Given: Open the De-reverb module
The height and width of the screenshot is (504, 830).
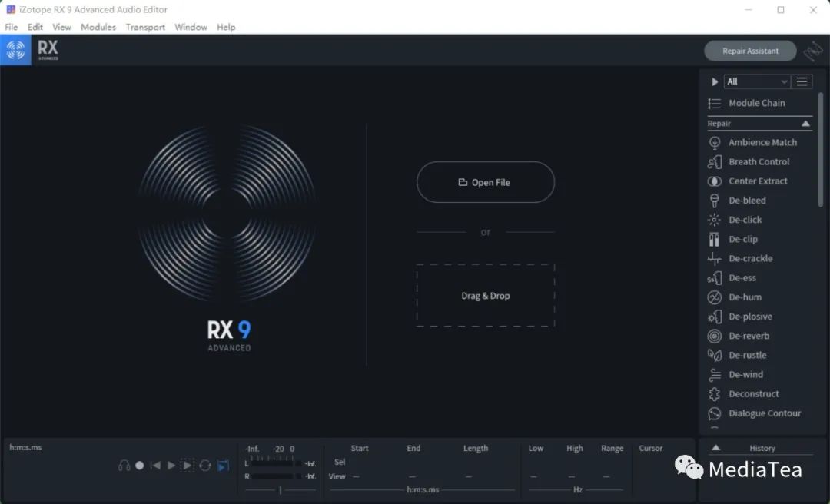Looking at the screenshot, I should click(x=739, y=336).
